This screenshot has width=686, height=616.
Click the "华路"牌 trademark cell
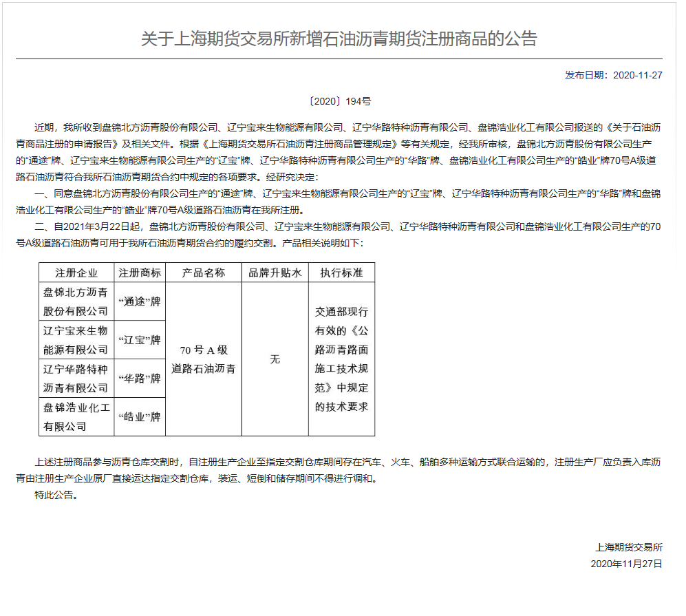point(141,379)
